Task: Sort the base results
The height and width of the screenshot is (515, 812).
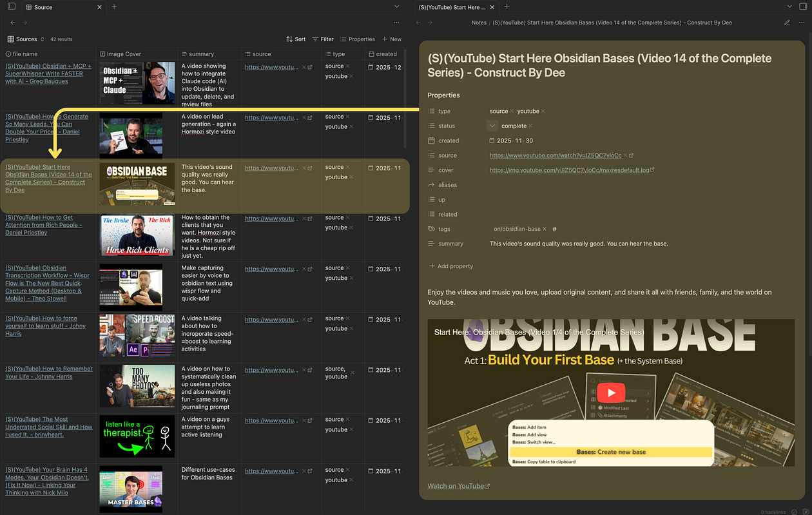Action: [x=296, y=39]
